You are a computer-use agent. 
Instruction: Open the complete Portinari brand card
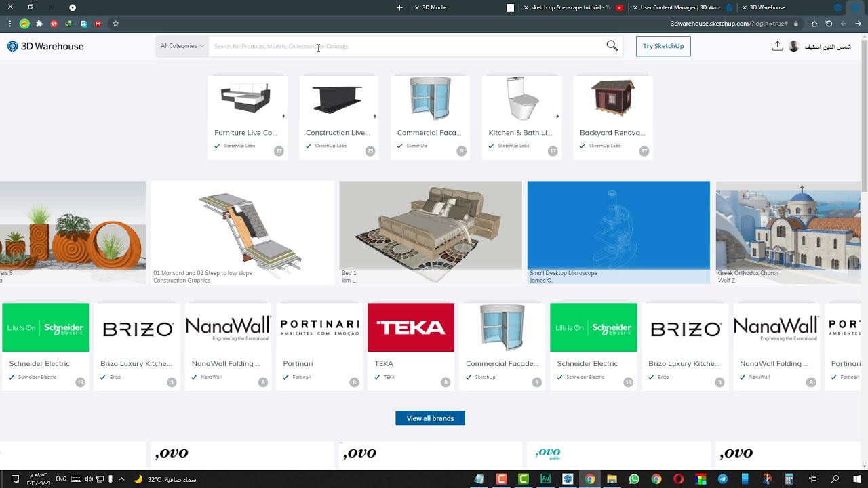click(x=319, y=346)
